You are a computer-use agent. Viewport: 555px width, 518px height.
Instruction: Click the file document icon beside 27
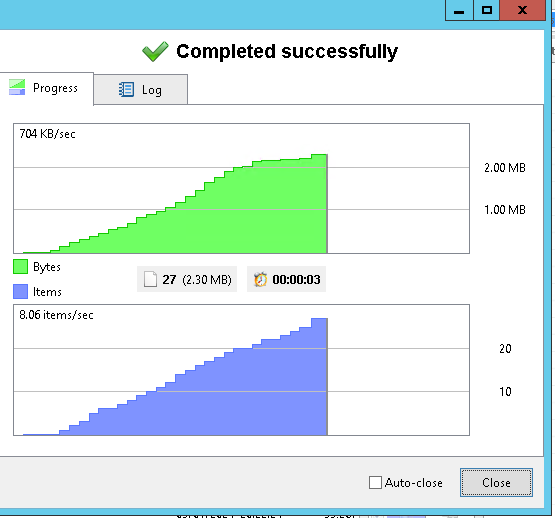[x=150, y=279]
